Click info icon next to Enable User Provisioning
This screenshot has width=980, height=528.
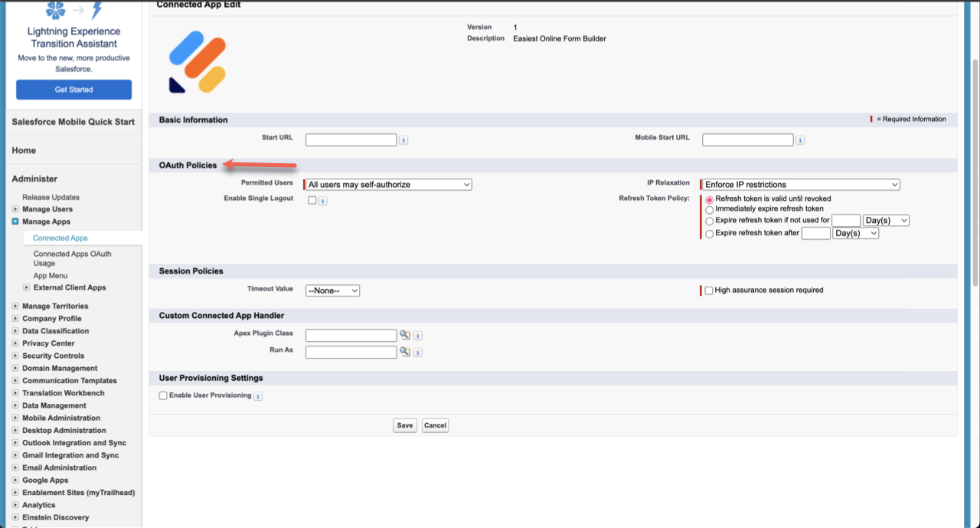point(258,396)
